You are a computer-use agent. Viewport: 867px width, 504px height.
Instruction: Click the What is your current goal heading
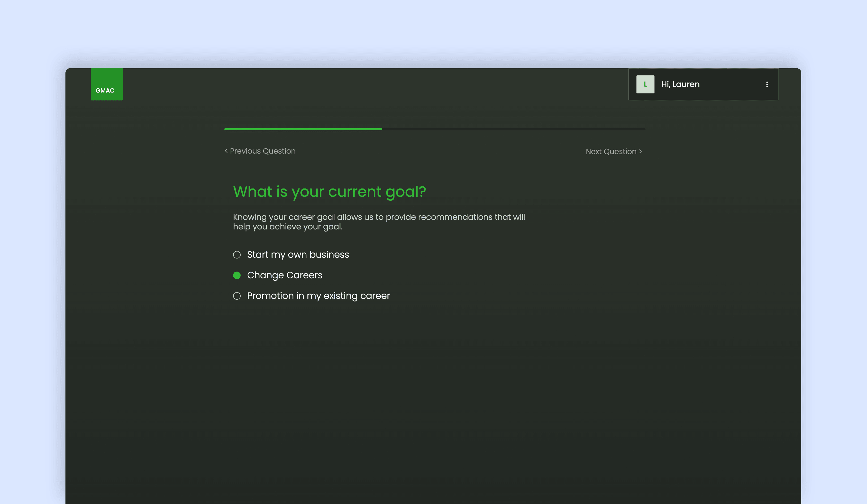[x=330, y=192]
